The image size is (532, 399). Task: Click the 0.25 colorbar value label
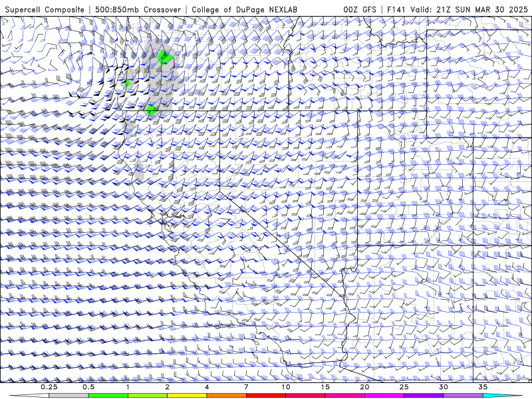[x=49, y=387]
